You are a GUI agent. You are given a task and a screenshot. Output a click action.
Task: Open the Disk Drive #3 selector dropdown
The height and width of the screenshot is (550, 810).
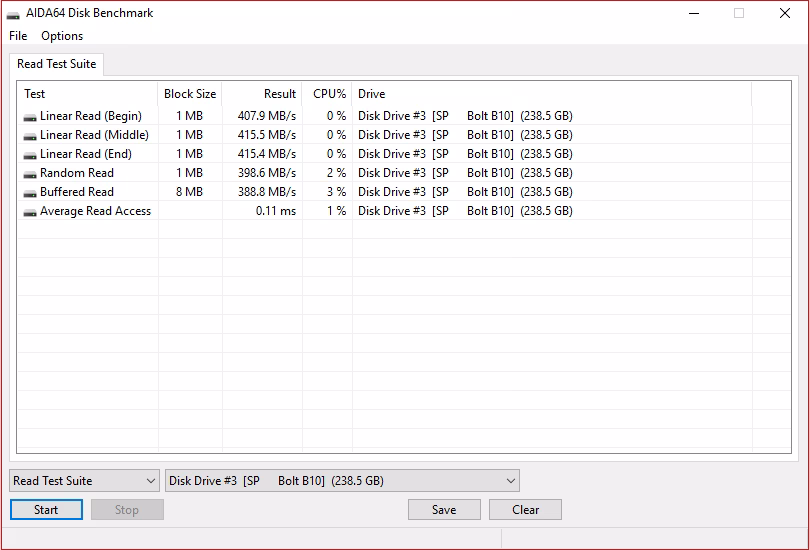tap(342, 481)
